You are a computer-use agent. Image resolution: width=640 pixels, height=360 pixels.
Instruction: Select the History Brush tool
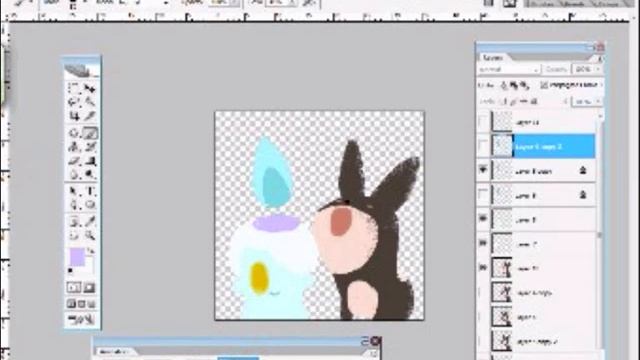click(x=90, y=147)
